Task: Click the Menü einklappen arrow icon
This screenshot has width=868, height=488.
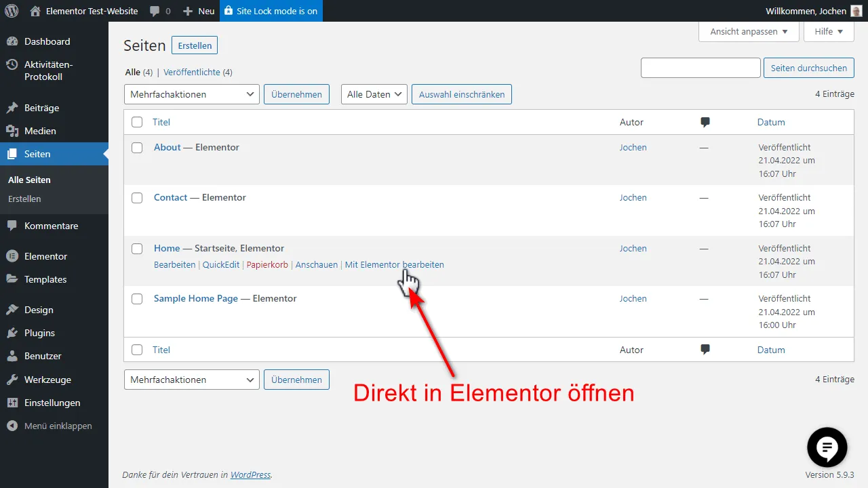Action: 12,426
